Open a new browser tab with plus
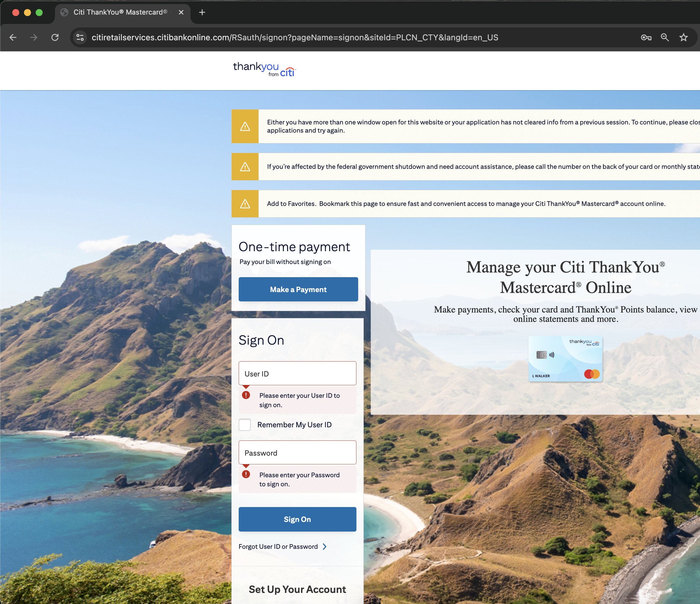The height and width of the screenshot is (604, 700). [x=202, y=13]
